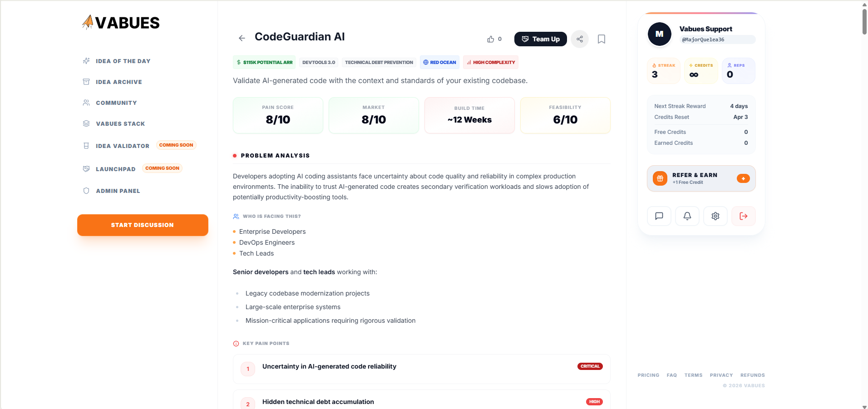
Task: Go to Idea Archive
Action: point(119,82)
